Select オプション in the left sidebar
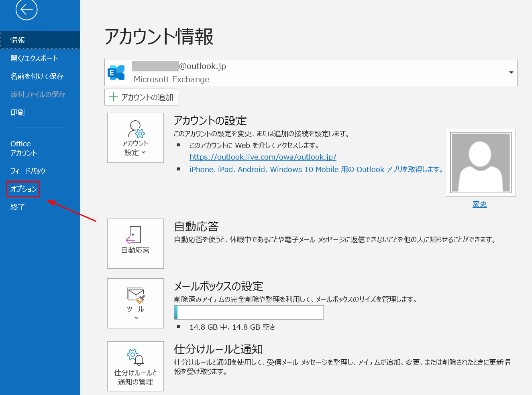This screenshot has height=395, width=532. [23, 189]
